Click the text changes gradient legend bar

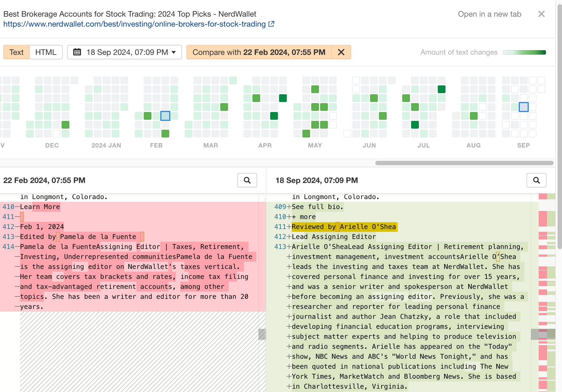(524, 52)
